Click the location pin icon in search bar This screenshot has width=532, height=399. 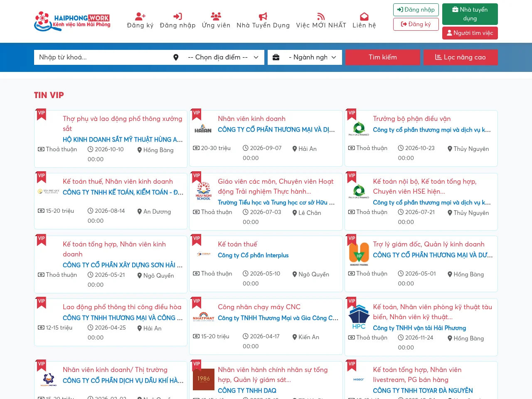pos(176,57)
